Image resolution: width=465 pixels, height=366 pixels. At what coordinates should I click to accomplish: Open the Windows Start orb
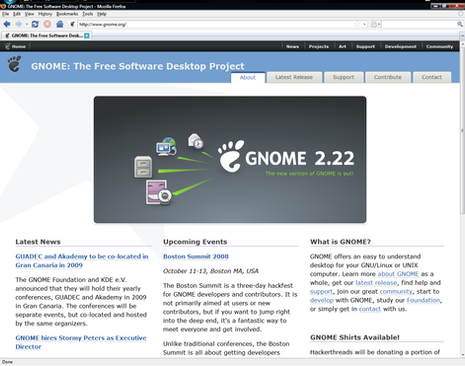click(9, 1)
